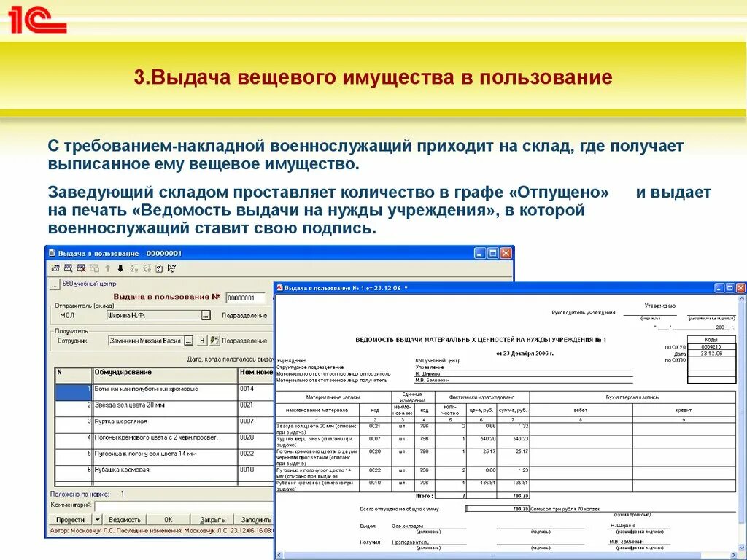Click cell 0021 in Ном.номер column
This screenshot has height=560, width=747.
[256, 408]
